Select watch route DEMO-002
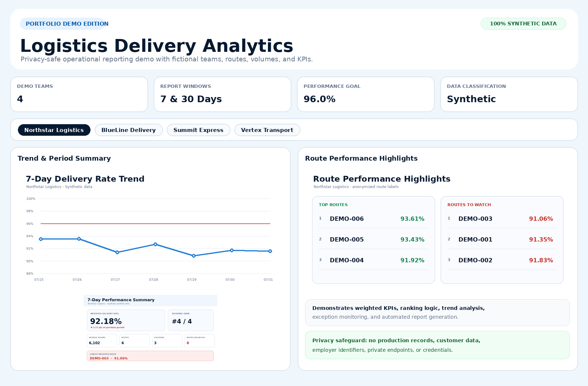Screen dimensions: 588x386 pos(502,260)
